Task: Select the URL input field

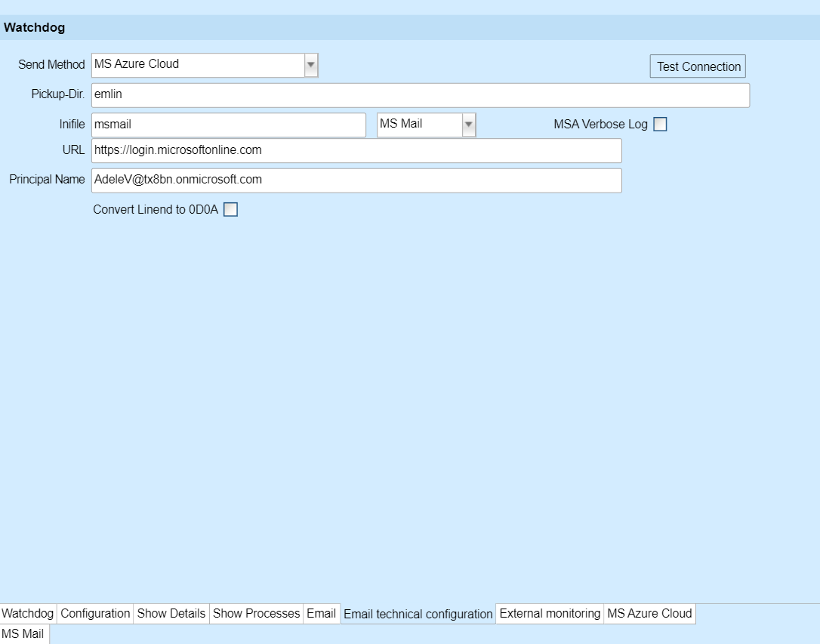Action: 356,150
